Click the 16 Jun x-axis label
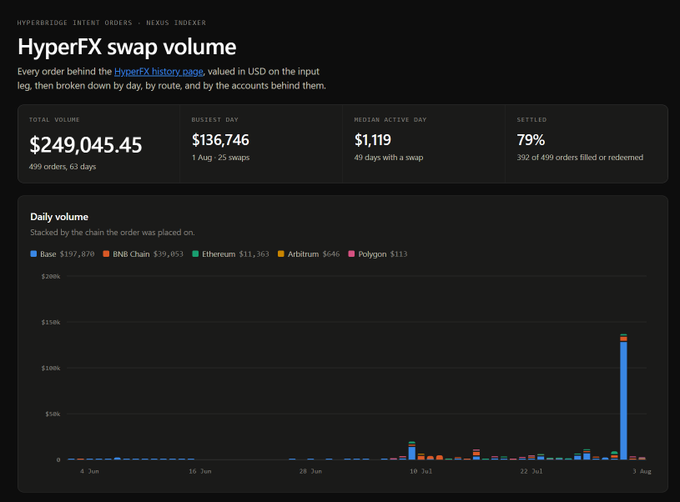 tap(200, 471)
